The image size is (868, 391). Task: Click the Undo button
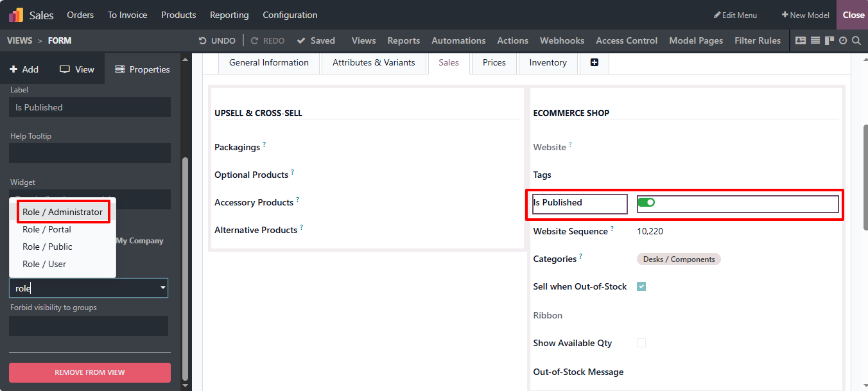217,40
